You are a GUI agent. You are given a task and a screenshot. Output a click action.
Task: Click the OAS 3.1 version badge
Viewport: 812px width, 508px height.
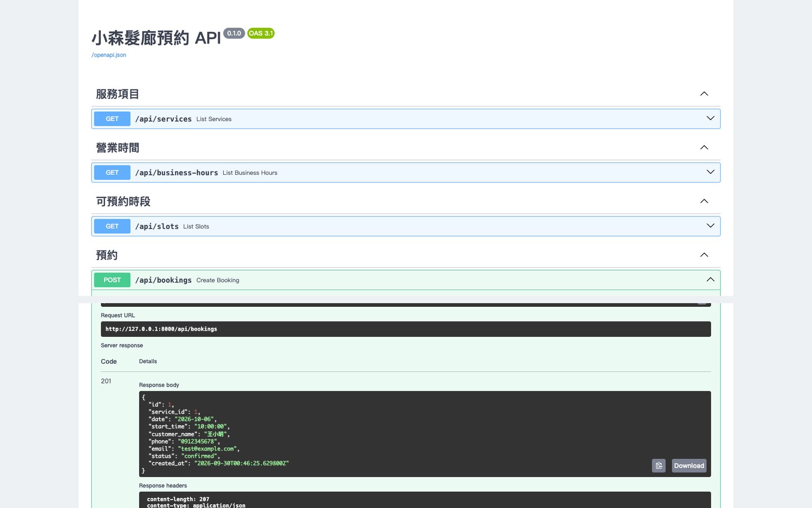[261, 33]
